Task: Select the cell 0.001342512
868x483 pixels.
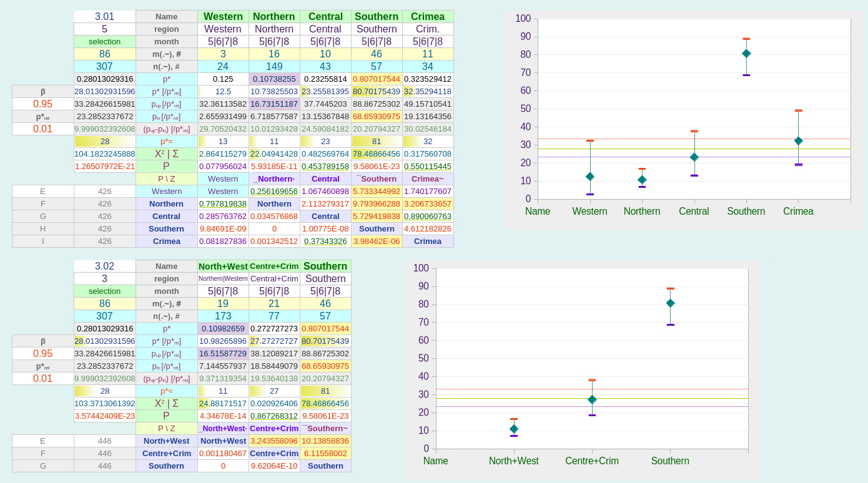Action: click(274, 241)
